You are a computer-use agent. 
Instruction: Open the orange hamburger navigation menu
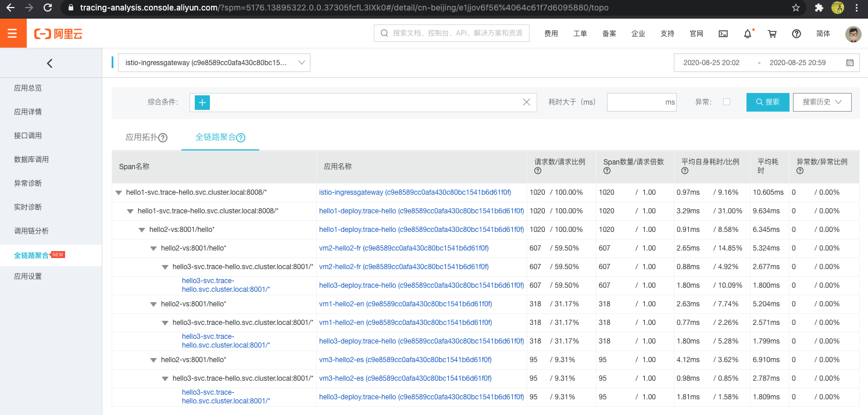tap(13, 34)
